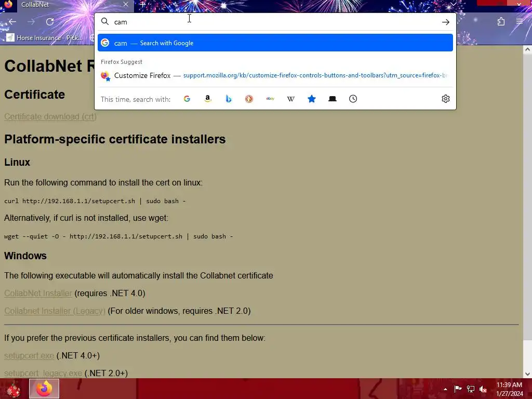Screen dimensions: 532x399
Task: Open the Firefox hamburger menu
Action: (x=520, y=22)
